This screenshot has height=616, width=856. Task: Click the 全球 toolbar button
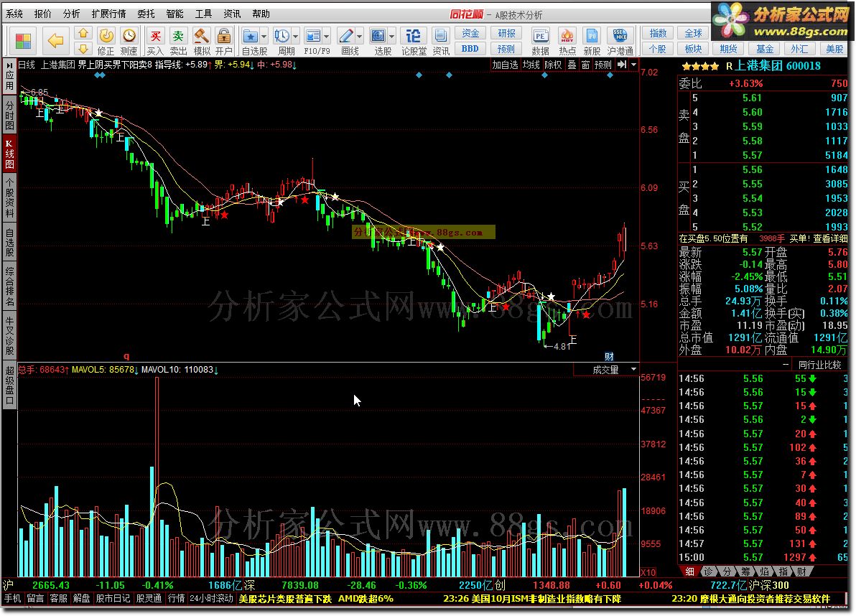coord(693,33)
